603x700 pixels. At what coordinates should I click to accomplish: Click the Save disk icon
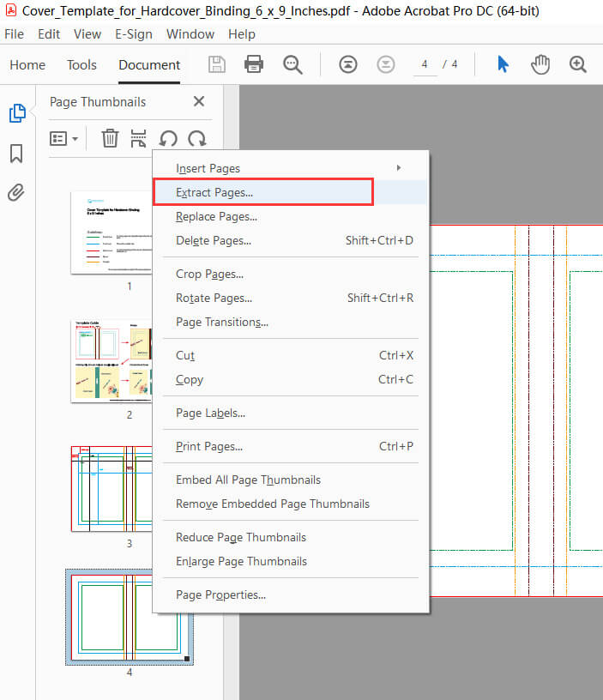pyautogui.click(x=217, y=65)
